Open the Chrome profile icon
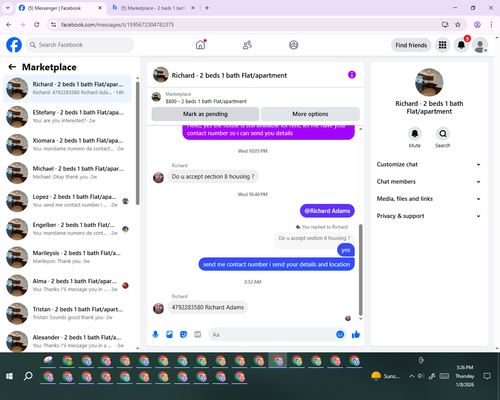Image resolution: width=500 pixels, height=400 pixels. click(477, 25)
